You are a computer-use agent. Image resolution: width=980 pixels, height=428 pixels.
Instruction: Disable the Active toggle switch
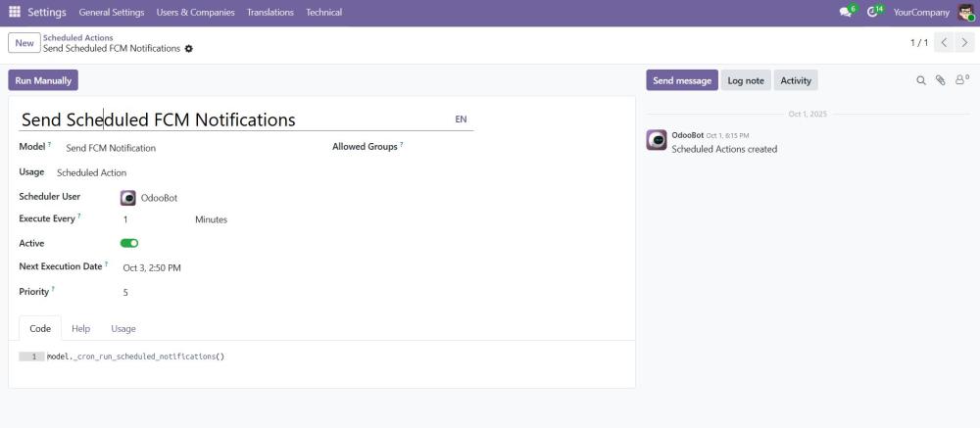(x=129, y=243)
